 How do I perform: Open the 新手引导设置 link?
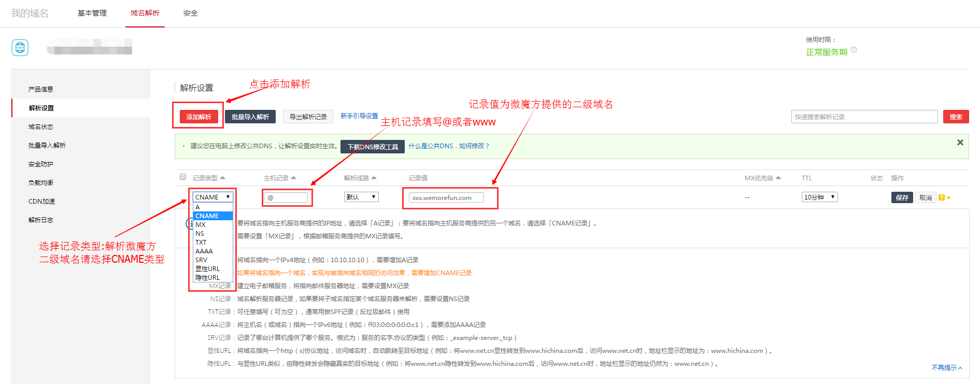click(x=359, y=116)
